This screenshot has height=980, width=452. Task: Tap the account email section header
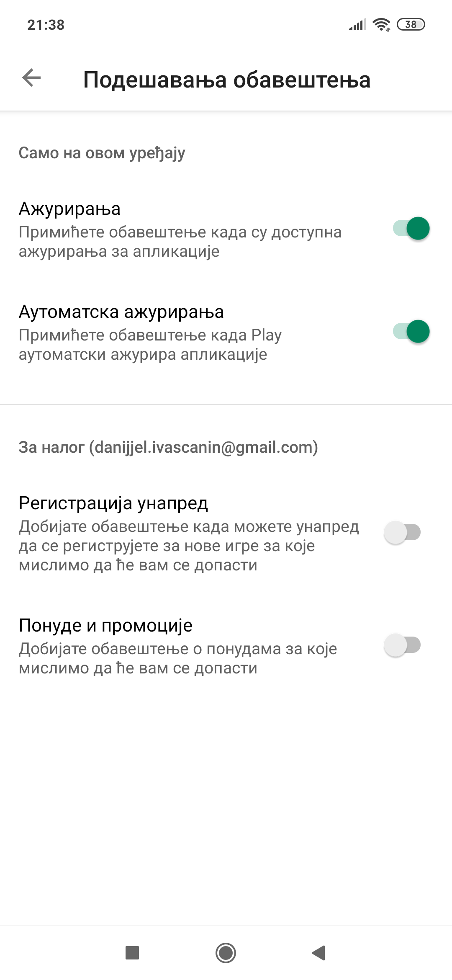168,447
